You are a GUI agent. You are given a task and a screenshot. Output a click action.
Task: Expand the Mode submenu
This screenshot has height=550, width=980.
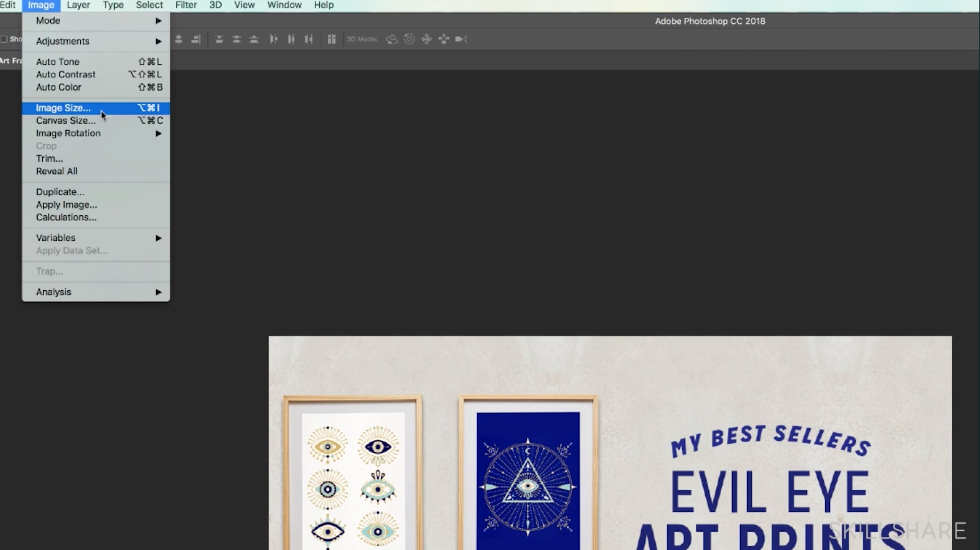pos(95,21)
